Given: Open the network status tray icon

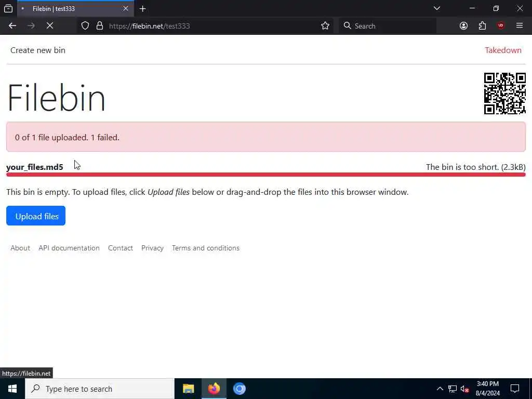Looking at the screenshot, I should 453,389.
